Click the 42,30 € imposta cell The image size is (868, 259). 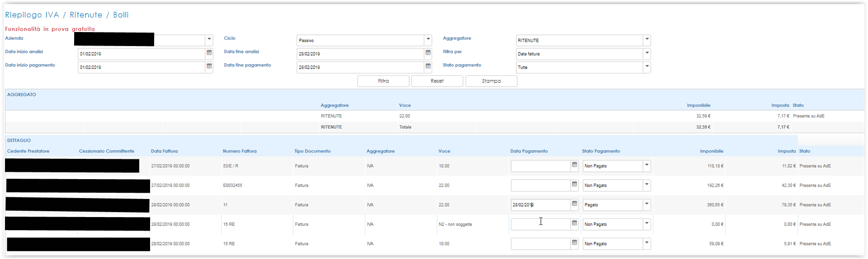(x=789, y=185)
